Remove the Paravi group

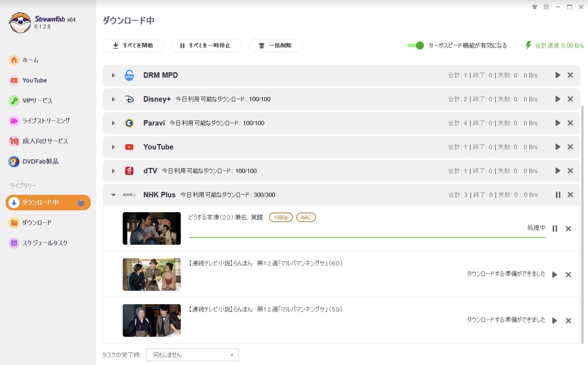[570, 123]
